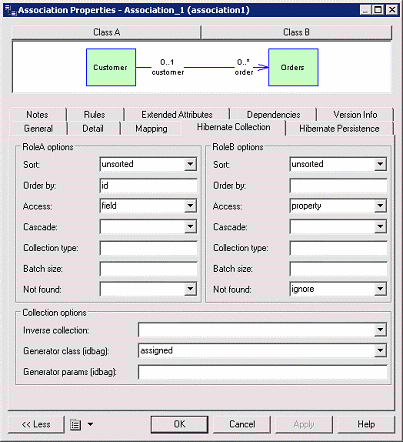The width and height of the screenshot is (403, 442).
Task: Open RoleB Not found ignore dropdown
Action: (x=380, y=289)
